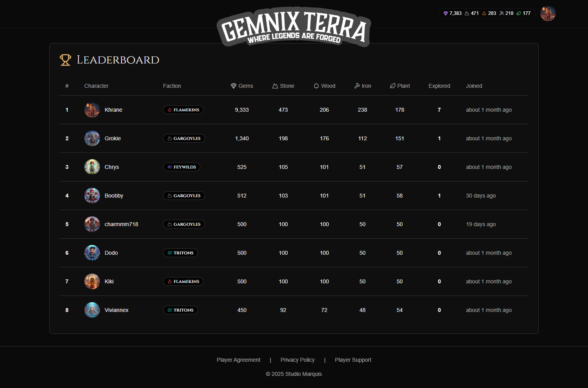Click Chrys's Feywilds faction badge

(181, 167)
